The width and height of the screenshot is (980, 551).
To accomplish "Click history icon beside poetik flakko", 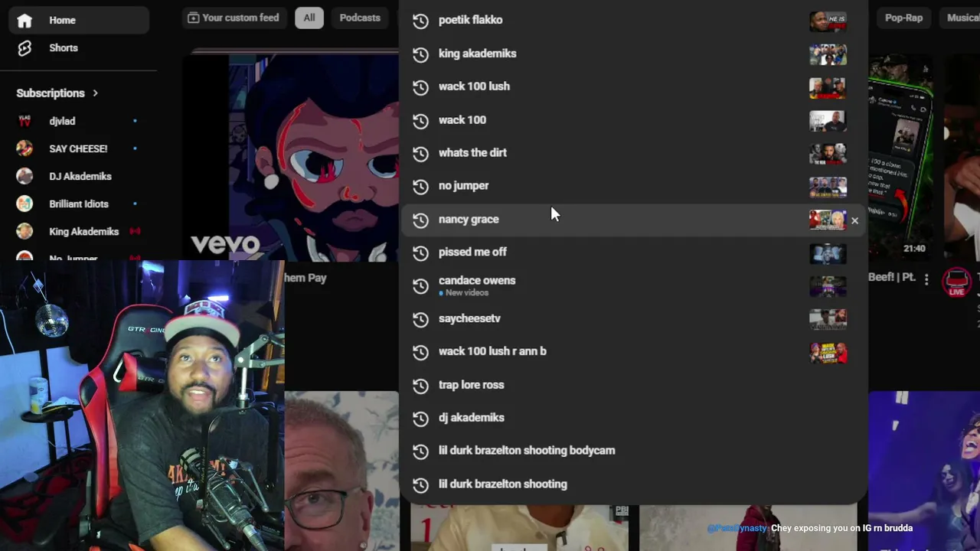I will tap(420, 21).
